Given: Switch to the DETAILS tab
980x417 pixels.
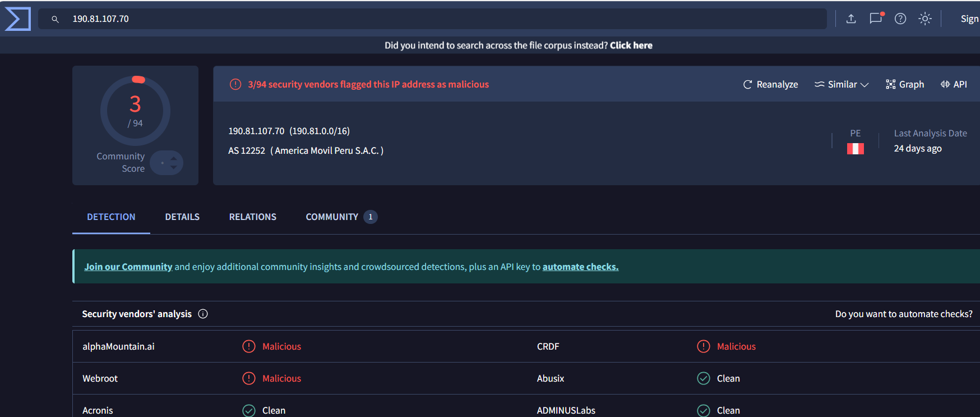Looking at the screenshot, I should pos(182,217).
